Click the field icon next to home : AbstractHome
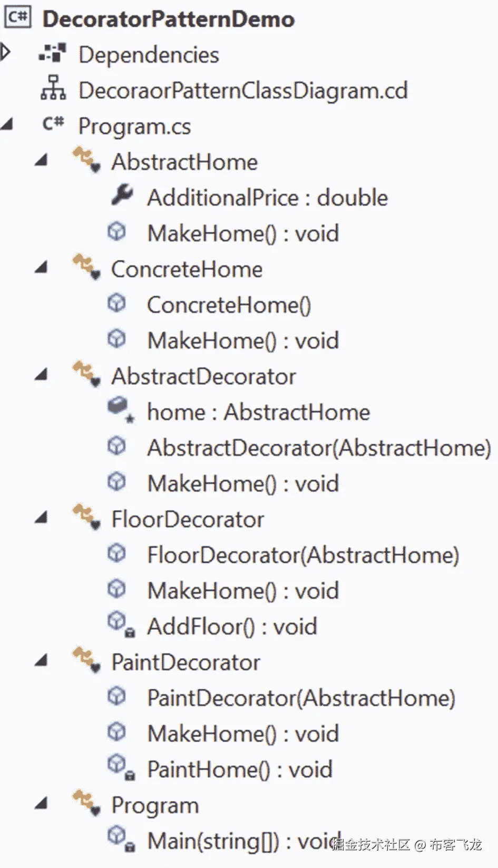 point(120,410)
